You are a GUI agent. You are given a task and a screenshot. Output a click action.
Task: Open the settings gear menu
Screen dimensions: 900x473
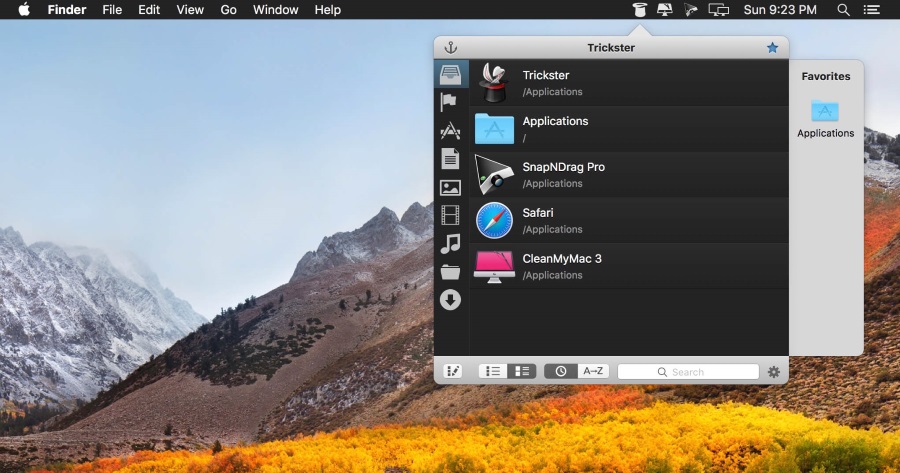click(774, 372)
